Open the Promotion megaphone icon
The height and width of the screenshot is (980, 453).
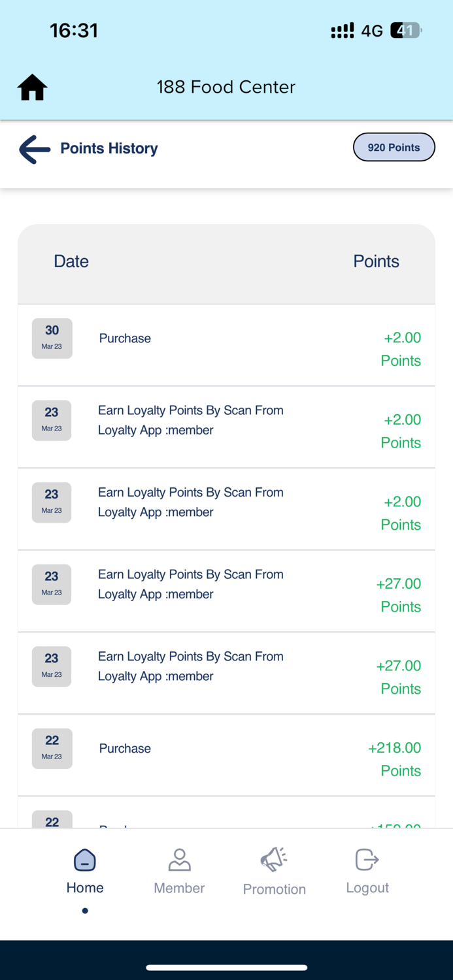tap(274, 860)
